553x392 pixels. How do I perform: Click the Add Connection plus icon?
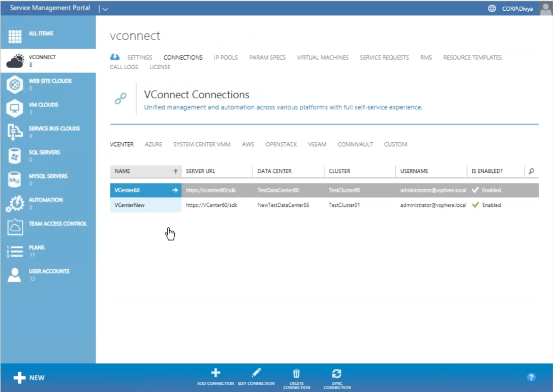(x=216, y=373)
